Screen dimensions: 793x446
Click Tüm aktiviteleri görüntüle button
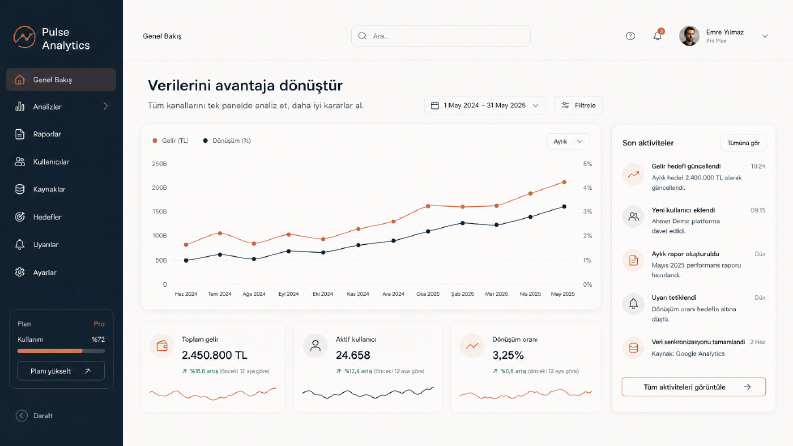point(693,387)
